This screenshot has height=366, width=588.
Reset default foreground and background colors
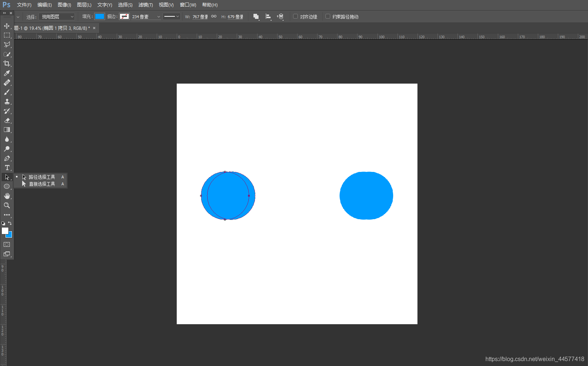click(x=3, y=223)
